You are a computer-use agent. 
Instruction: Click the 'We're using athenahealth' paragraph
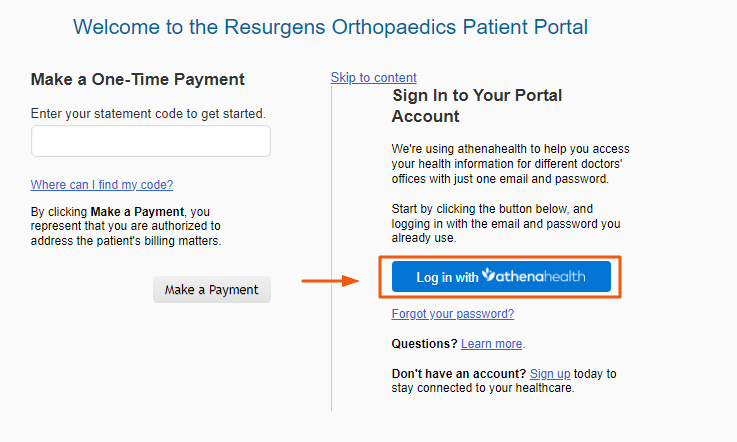[510, 164]
